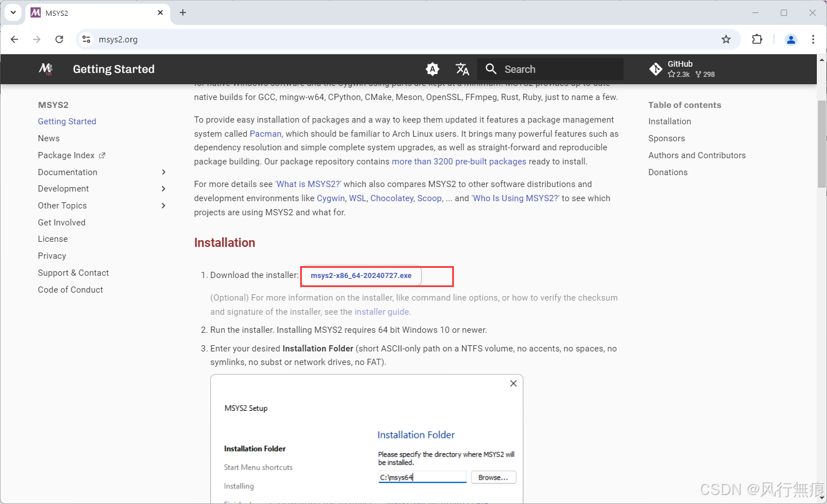Viewport: 827px width, 504px height.
Task: Open Other Topics in the sidebar
Action: [62, 206]
